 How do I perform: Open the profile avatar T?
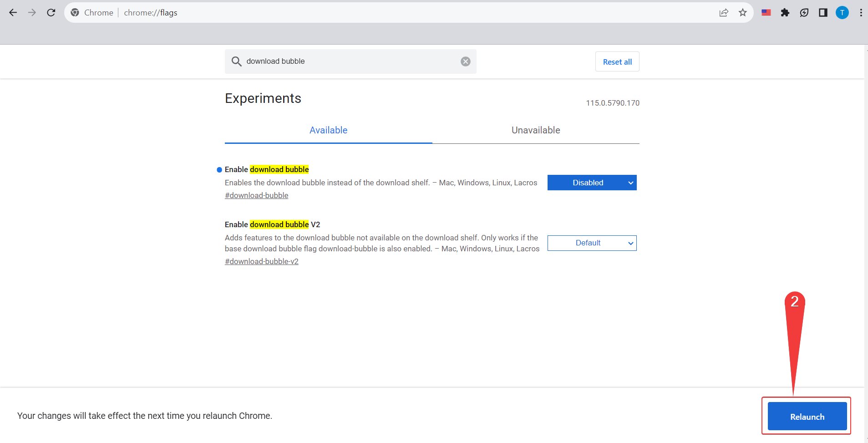[x=843, y=12]
